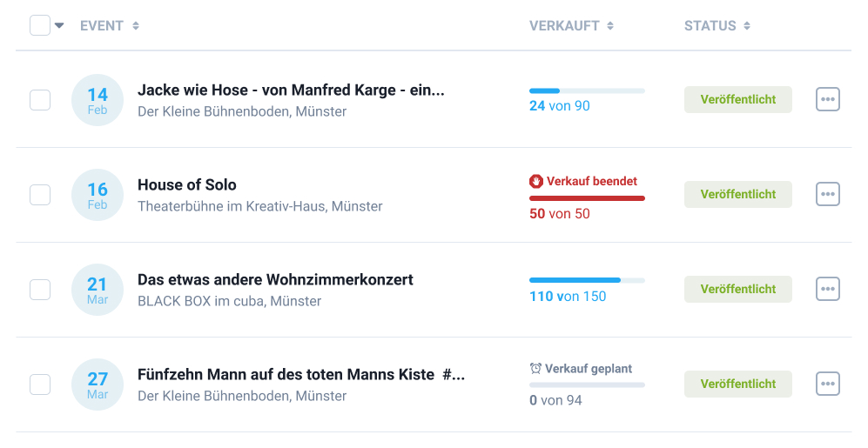Sort by the EVENT column arrows
The width and height of the screenshot is (868, 448).
coord(136,26)
